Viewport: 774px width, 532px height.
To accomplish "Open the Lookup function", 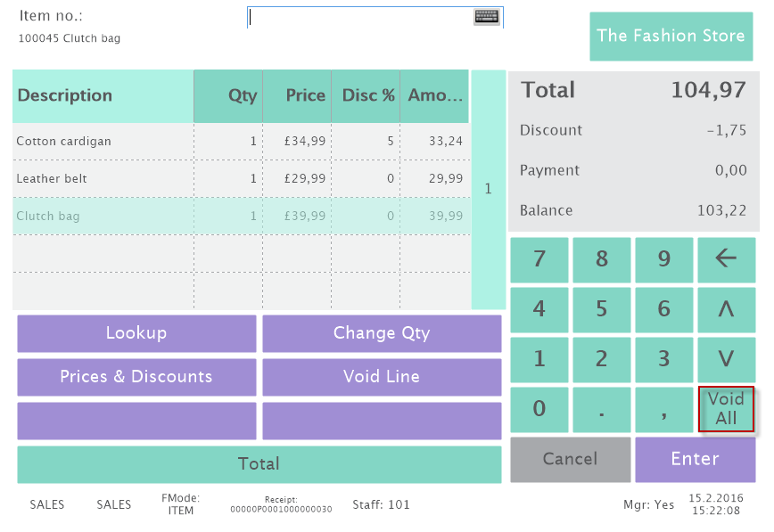I will 136,333.
